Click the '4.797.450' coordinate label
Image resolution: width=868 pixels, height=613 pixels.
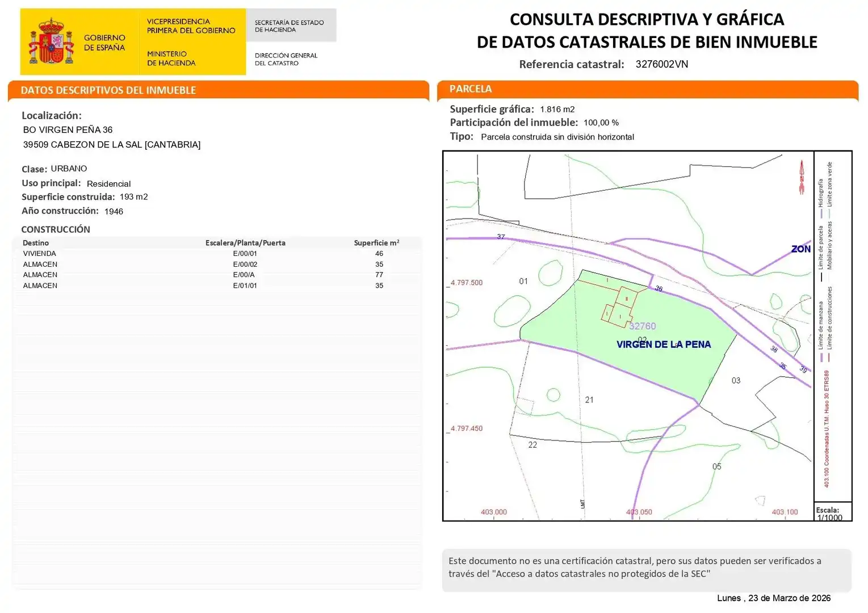[x=467, y=429]
